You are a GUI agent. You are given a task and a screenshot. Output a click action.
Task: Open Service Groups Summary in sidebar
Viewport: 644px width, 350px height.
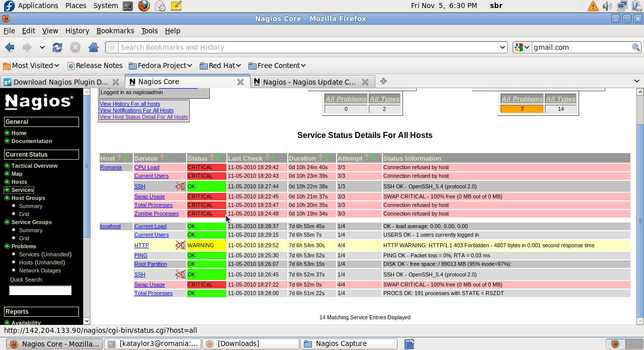pos(31,230)
